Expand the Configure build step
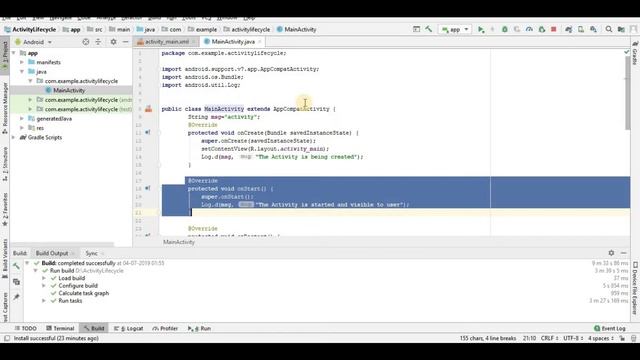The image size is (640, 360). [44, 286]
